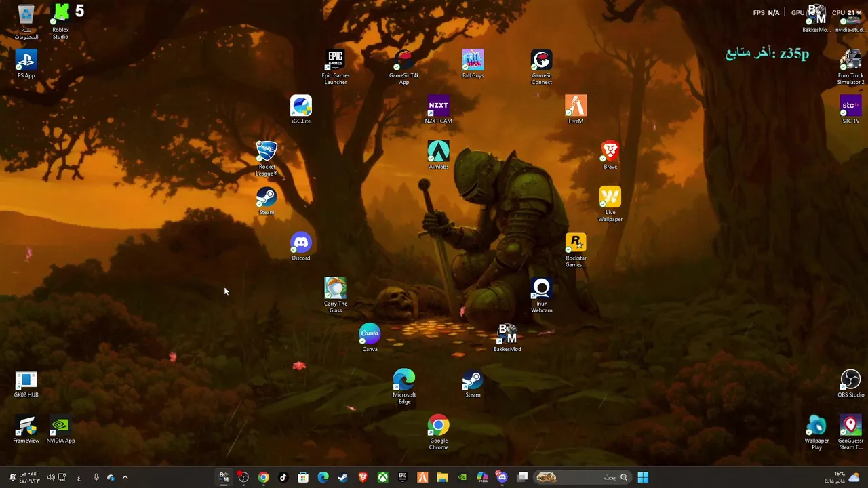The image size is (868, 488).
Task: Launch FiveM from the desktop
Action: pyautogui.click(x=576, y=110)
